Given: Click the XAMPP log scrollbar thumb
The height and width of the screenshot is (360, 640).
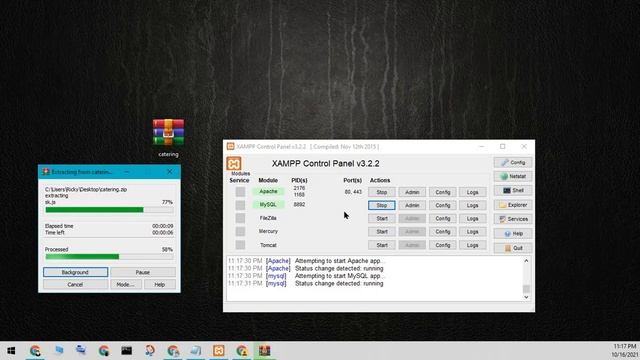Looking at the screenshot, I should point(526,289).
